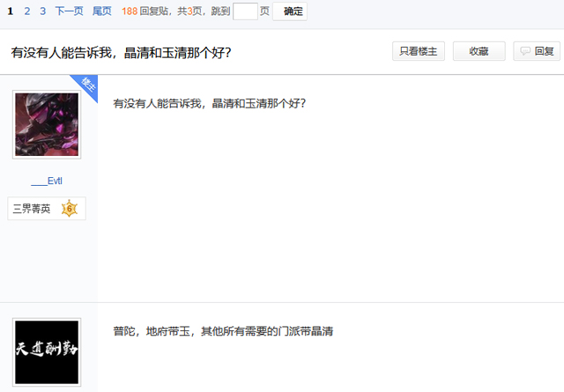This screenshot has height=392, width=564.
Task: Click the page number input field
Action: pyautogui.click(x=245, y=11)
